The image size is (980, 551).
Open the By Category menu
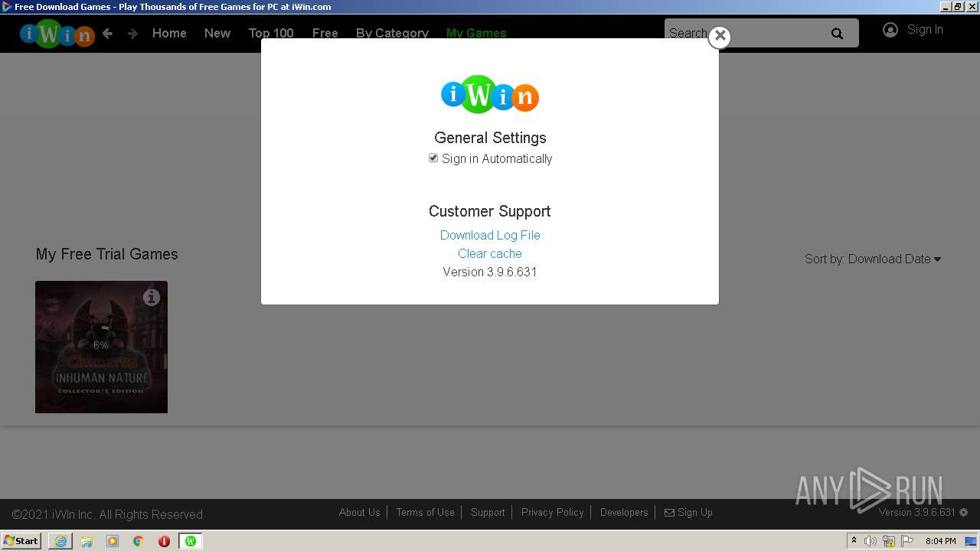click(392, 33)
